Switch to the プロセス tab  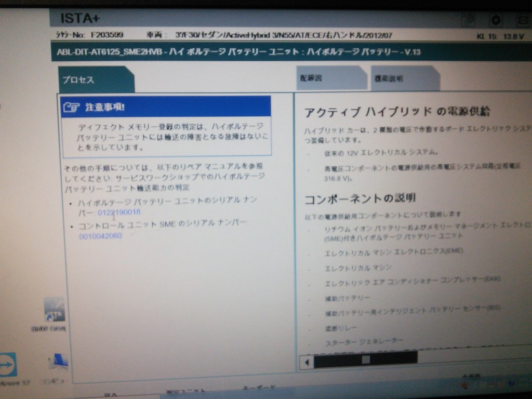96,79
